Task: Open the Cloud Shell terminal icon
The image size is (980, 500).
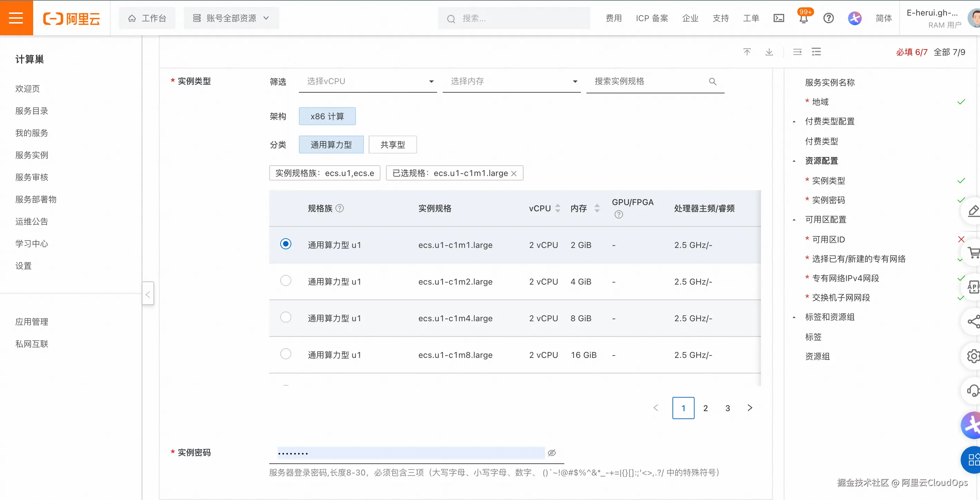Action: [779, 18]
